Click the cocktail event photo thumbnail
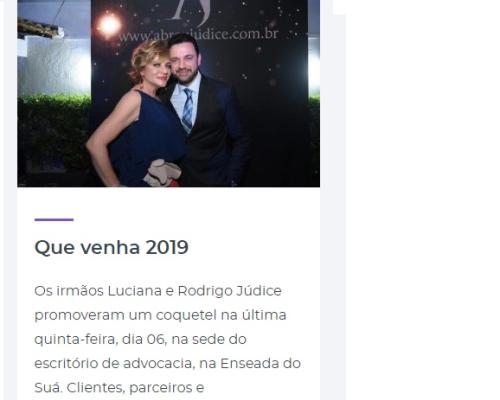This screenshot has width=500, height=400. (169, 93)
